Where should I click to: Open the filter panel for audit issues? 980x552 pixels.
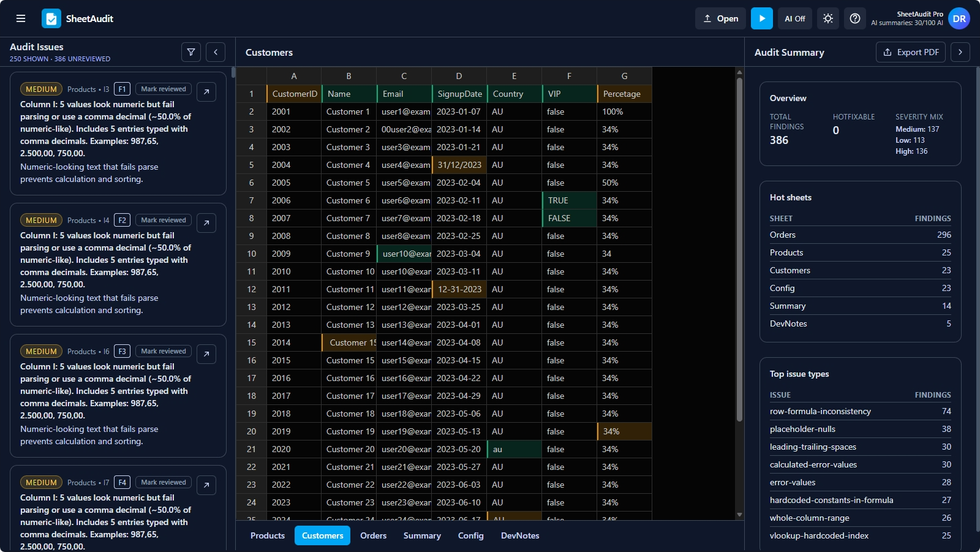[190, 52]
